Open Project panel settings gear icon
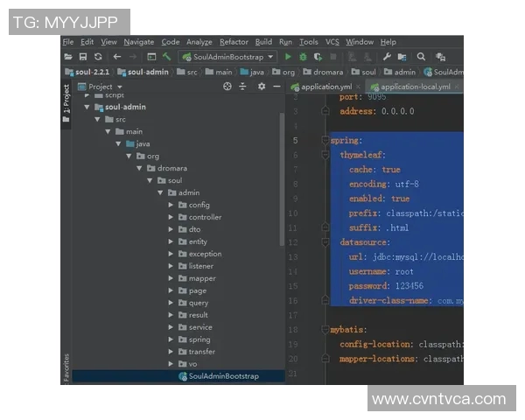 261,87
